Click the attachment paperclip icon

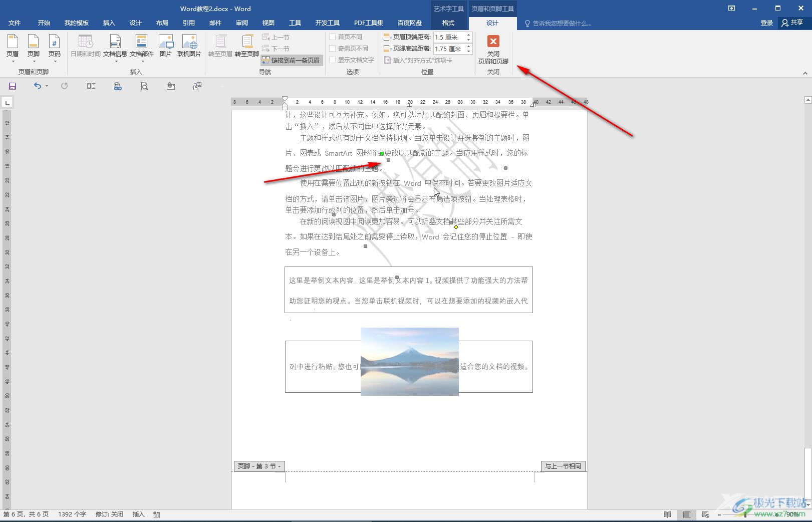pyautogui.click(x=171, y=86)
